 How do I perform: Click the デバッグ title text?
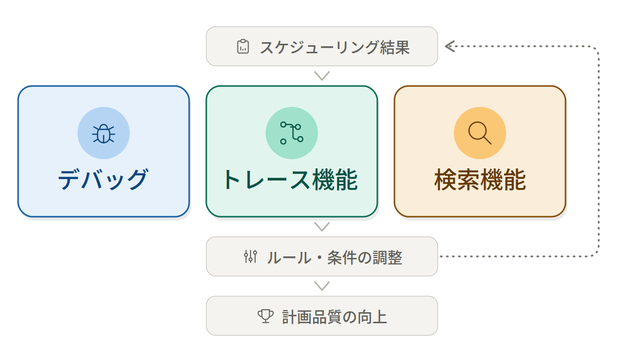pos(104,179)
